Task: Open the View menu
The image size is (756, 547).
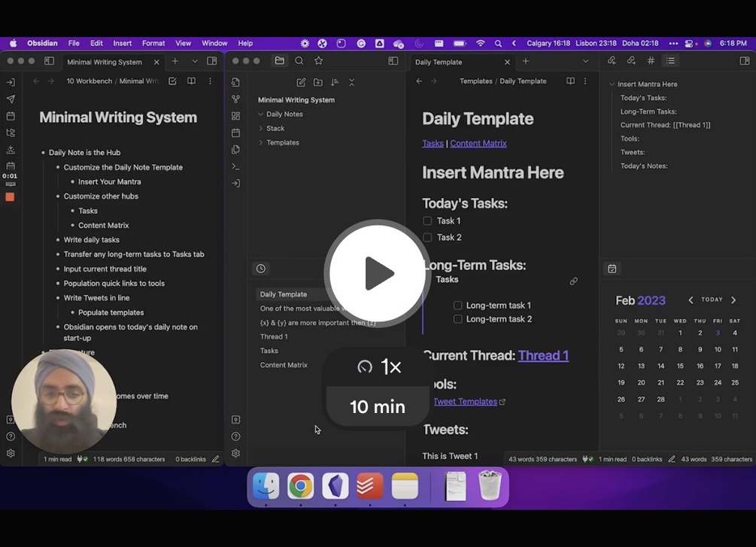Action: 184,44
